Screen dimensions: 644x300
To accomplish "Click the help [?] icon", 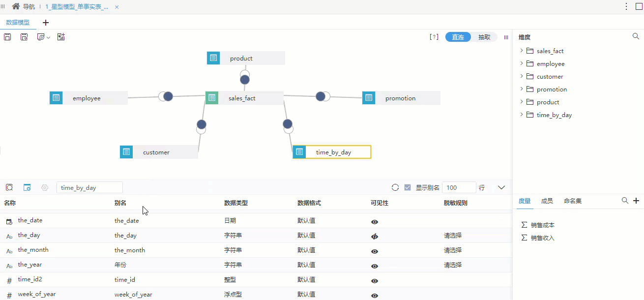I will coord(434,37).
